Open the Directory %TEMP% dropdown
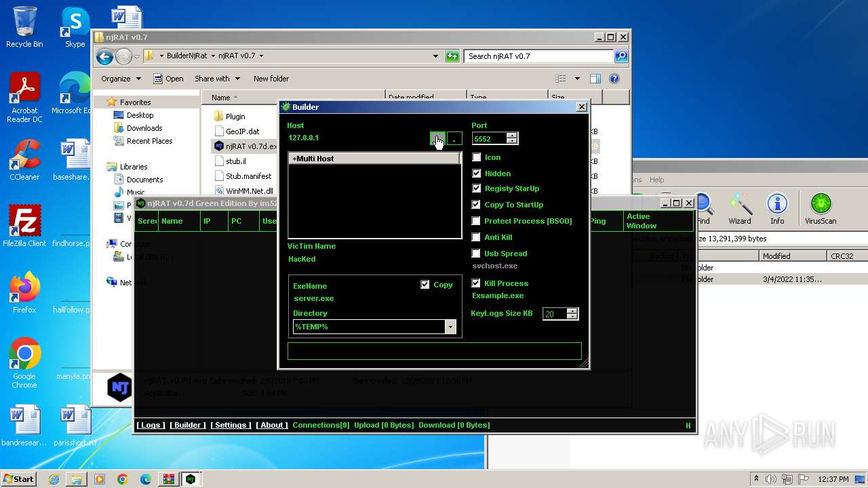Screen dimensions: 868x488 tap(450, 327)
